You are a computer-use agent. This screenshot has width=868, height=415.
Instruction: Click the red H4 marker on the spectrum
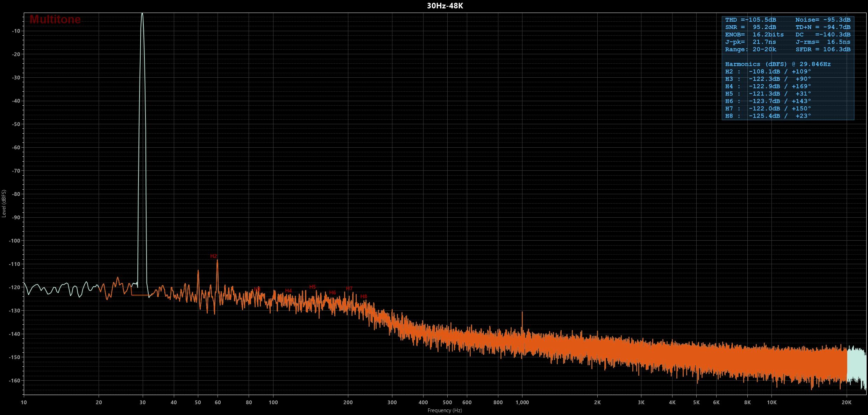coord(288,291)
